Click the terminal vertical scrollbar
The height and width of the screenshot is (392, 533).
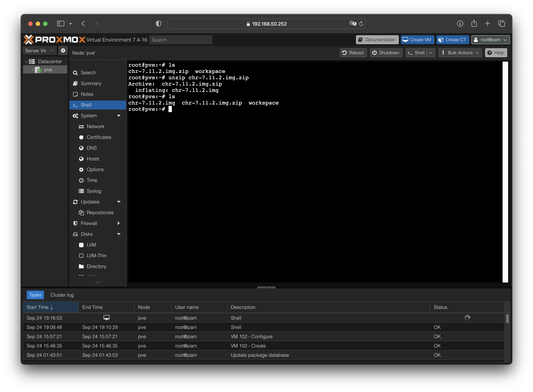click(505, 172)
